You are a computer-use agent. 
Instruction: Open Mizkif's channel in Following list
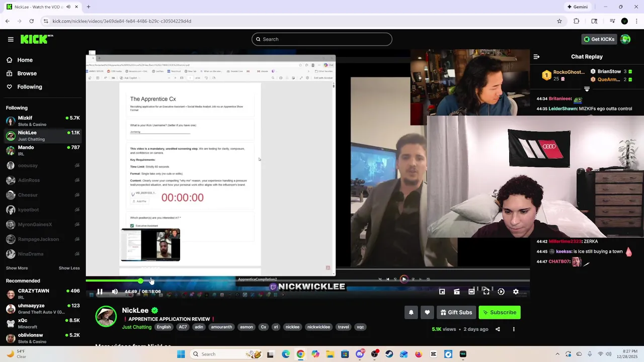(x=42, y=121)
